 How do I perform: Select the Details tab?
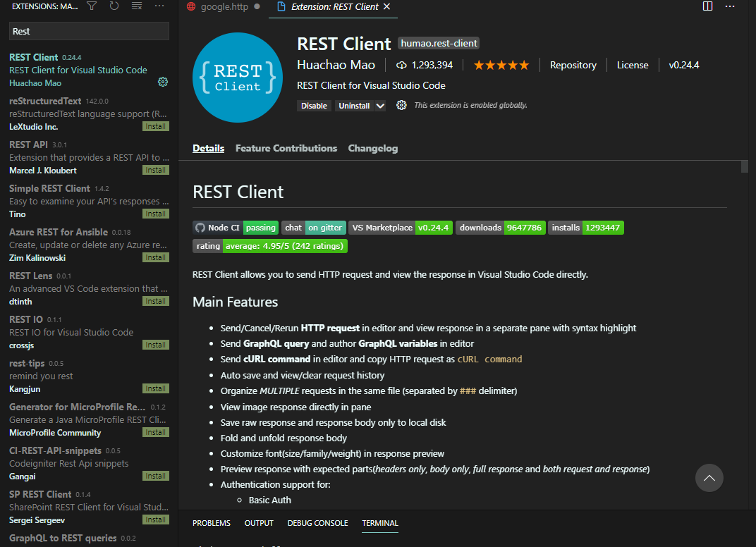click(208, 149)
